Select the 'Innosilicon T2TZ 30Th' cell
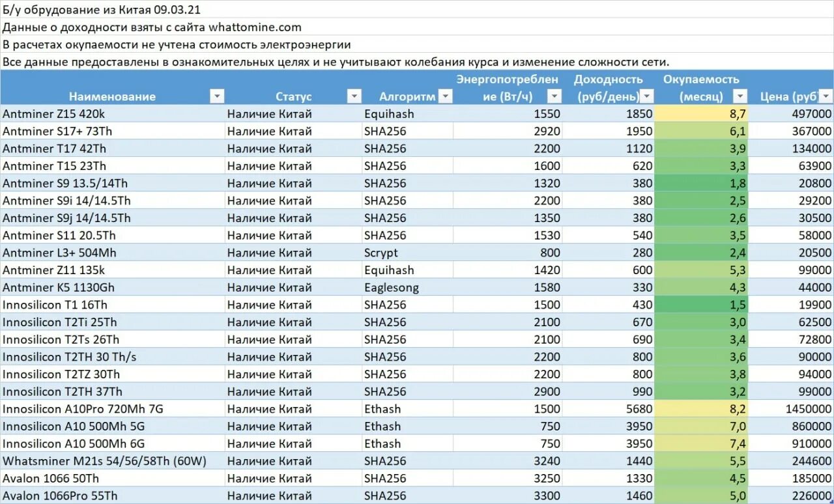The width and height of the screenshot is (834, 504). [x=112, y=374]
